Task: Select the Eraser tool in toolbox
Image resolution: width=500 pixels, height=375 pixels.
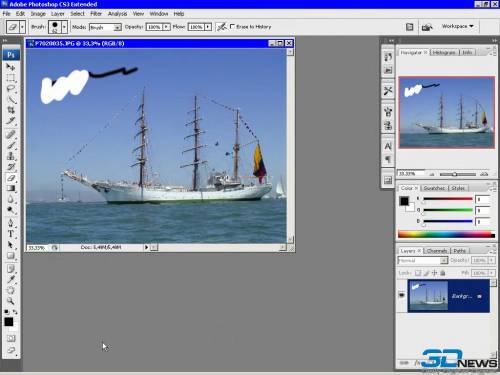Action: coord(11,178)
